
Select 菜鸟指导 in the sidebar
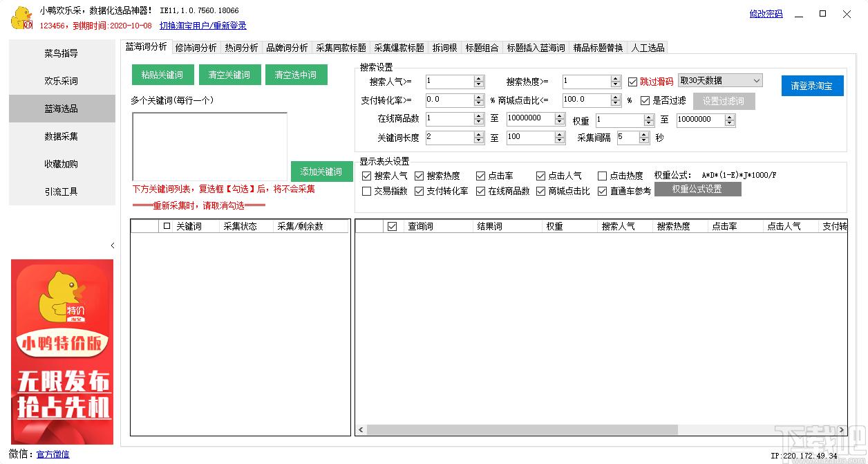(62, 53)
